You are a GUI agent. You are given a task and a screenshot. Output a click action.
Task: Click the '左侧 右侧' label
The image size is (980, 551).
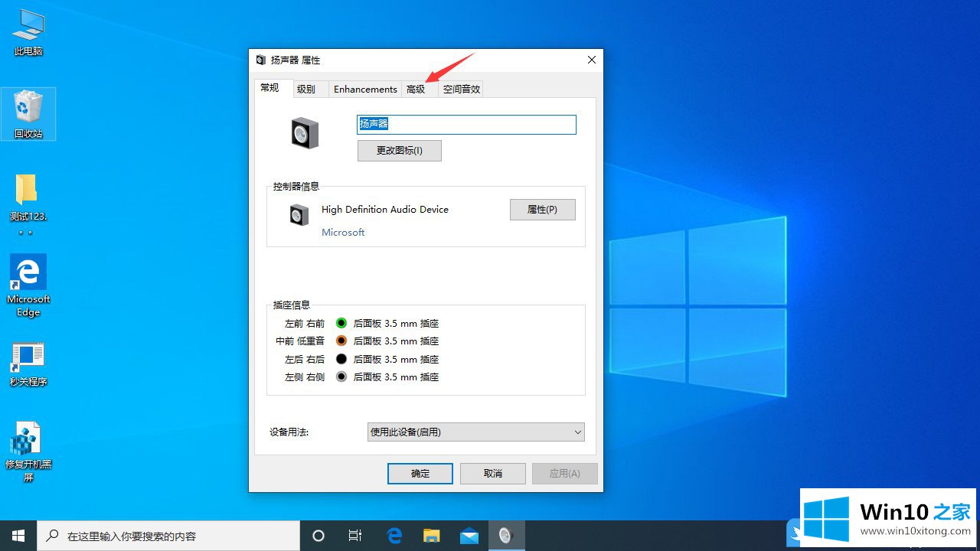pos(305,377)
